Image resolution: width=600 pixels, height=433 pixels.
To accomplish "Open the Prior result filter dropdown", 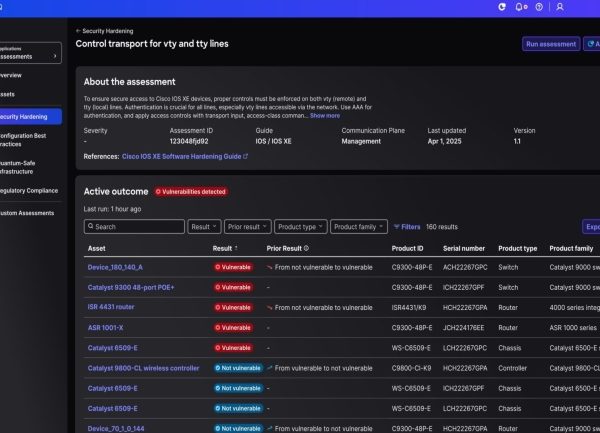I will coord(247,227).
